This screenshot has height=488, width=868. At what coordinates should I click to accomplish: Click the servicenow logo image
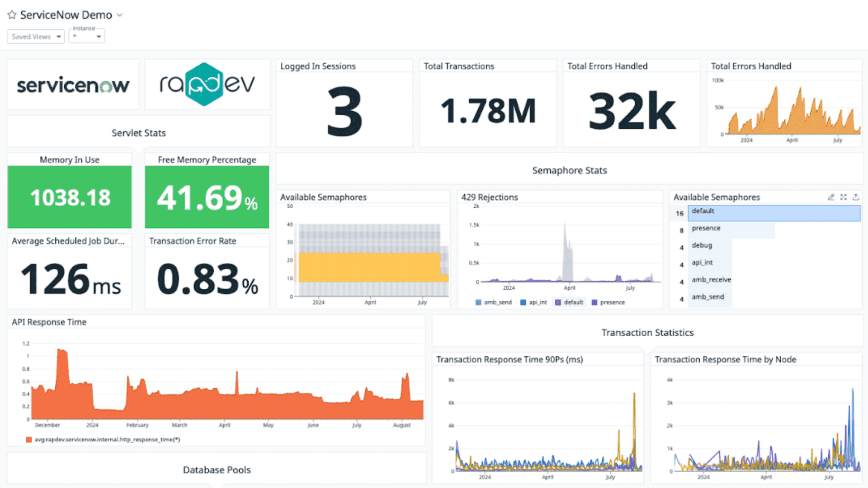[x=73, y=85]
